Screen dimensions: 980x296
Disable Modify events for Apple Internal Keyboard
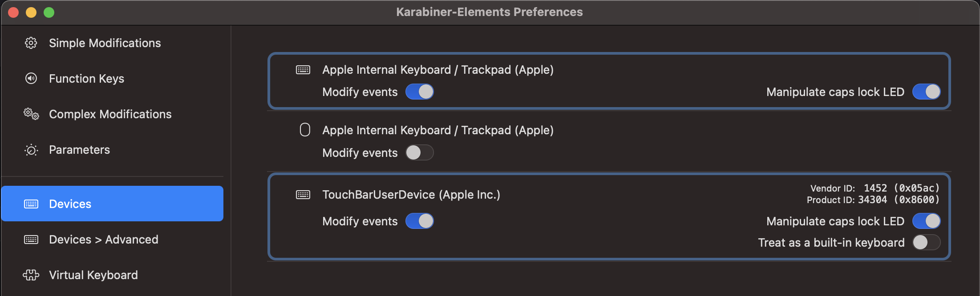click(x=419, y=92)
